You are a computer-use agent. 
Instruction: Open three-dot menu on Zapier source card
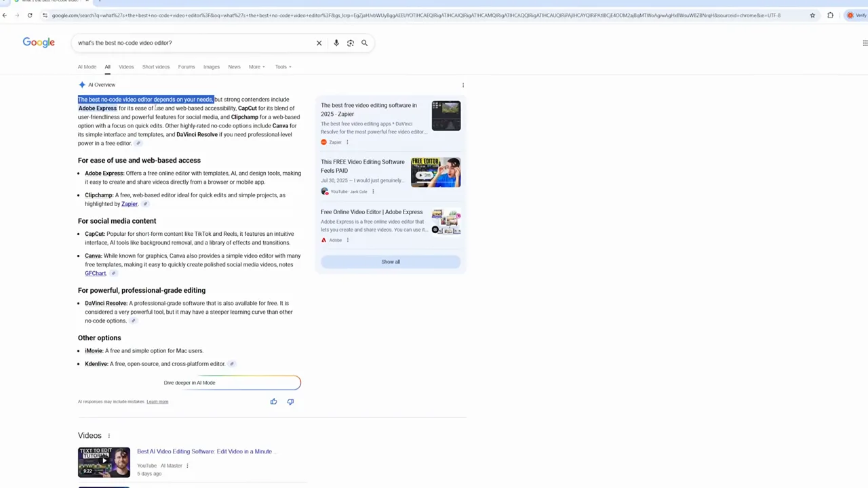(x=347, y=142)
